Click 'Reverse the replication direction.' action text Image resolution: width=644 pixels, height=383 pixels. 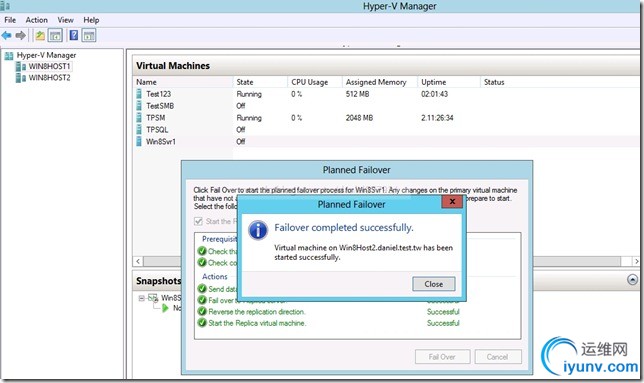(x=257, y=312)
